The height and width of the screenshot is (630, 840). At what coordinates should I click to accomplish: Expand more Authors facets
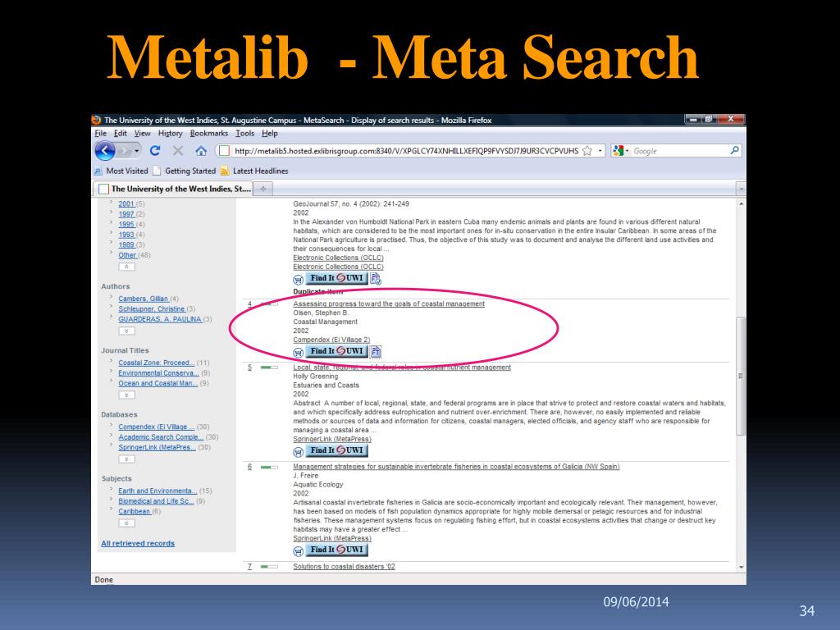(x=126, y=331)
